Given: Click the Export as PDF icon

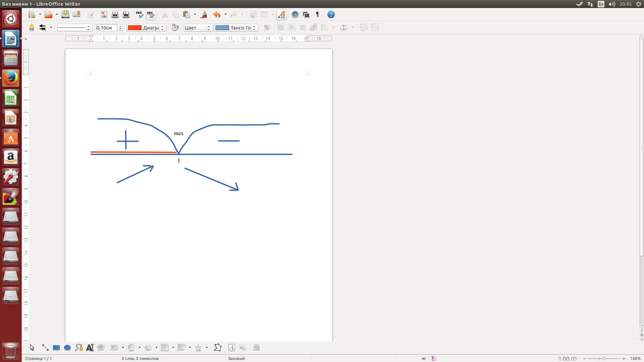Looking at the screenshot, I should (104, 14).
